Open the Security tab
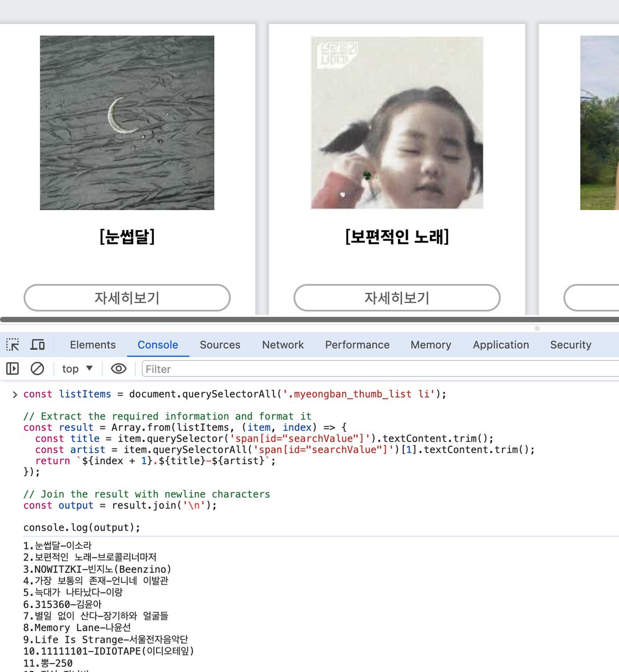The height and width of the screenshot is (672, 619). pyautogui.click(x=571, y=345)
